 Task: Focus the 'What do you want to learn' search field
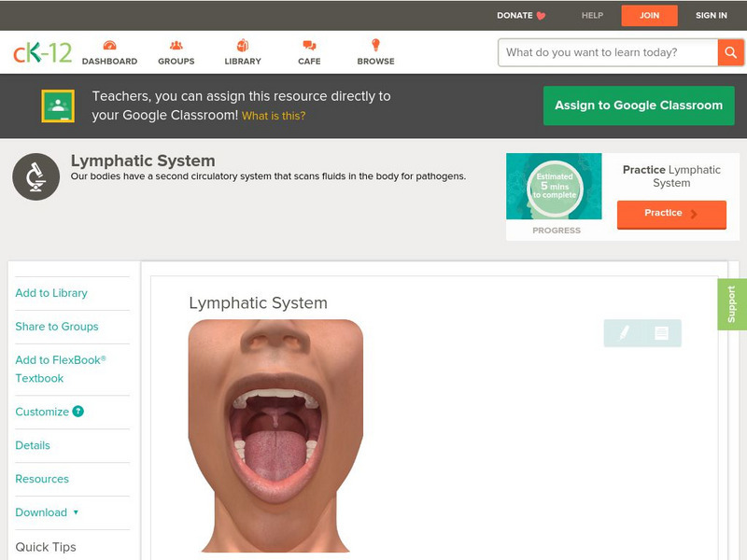[x=608, y=52]
